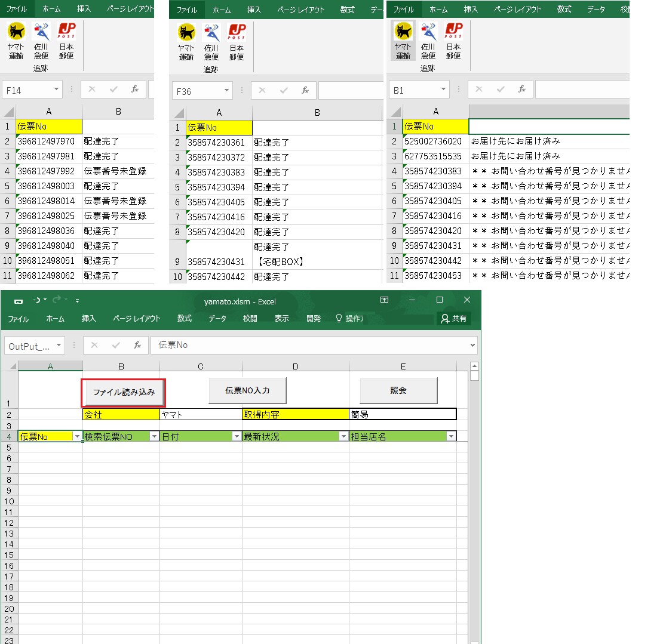The width and height of the screenshot is (666, 644).
Task: Click the undo arrow in the yamato.xlsm title bar
Action: click(x=38, y=300)
